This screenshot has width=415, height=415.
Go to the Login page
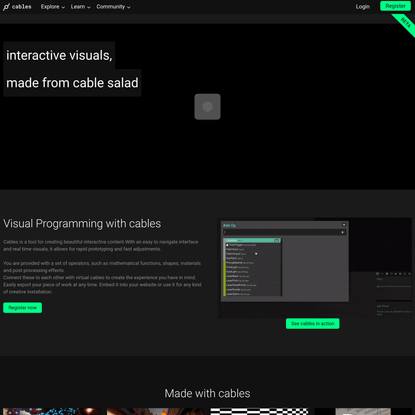point(362,7)
